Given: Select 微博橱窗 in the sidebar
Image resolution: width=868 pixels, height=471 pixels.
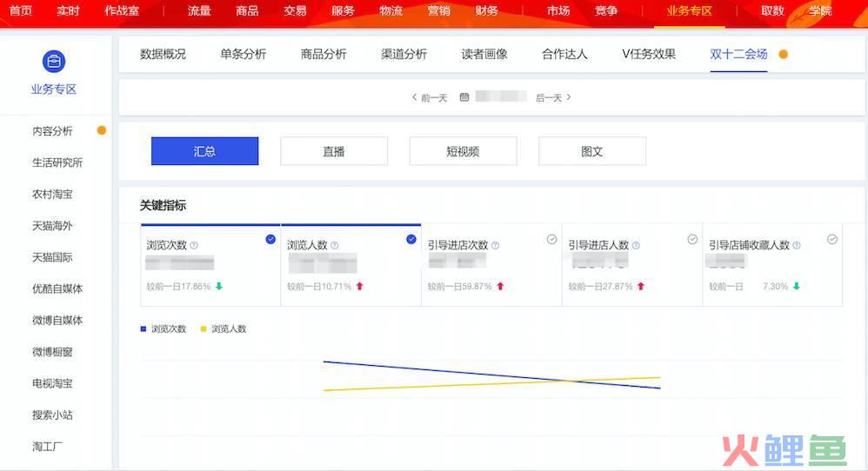Looking at the screenshot, I should (x=52, y=352).
